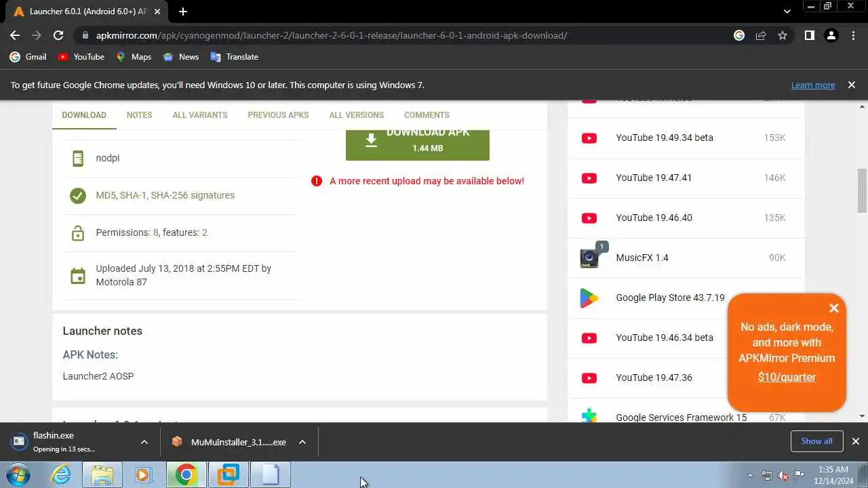
Task: Switch to the PREVIOUS APKS tab
Action: [x=278, y=115]
